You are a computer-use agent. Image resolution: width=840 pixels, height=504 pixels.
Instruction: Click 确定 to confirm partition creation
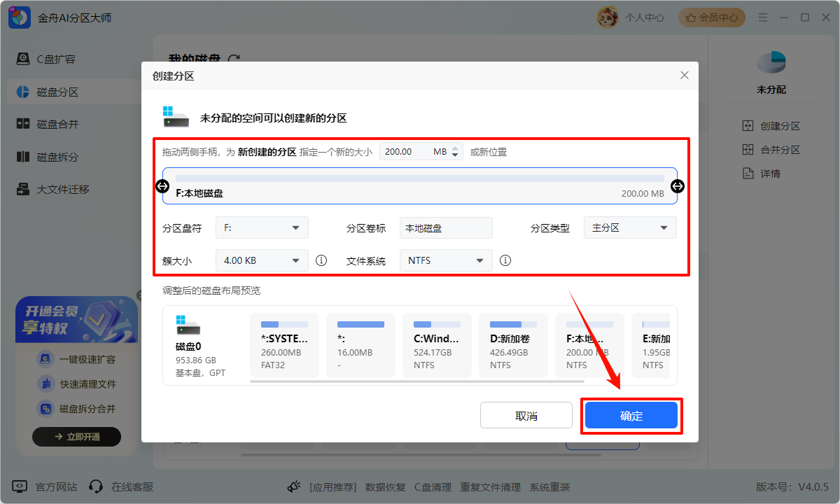coord(631,414)
